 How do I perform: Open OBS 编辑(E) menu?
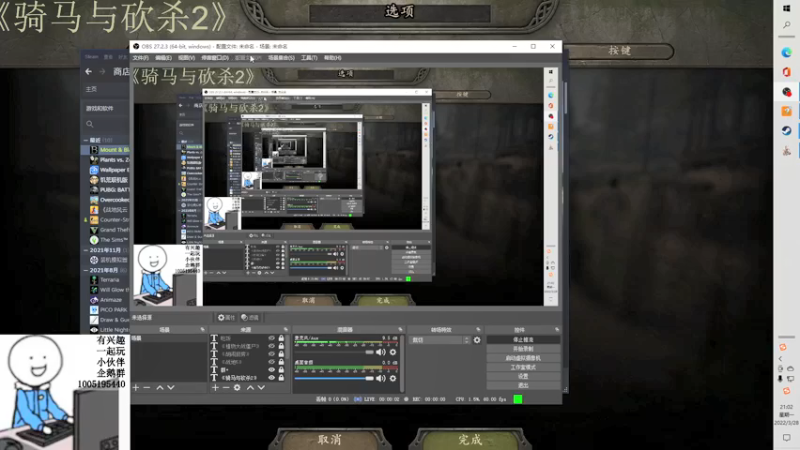[163, 58]
